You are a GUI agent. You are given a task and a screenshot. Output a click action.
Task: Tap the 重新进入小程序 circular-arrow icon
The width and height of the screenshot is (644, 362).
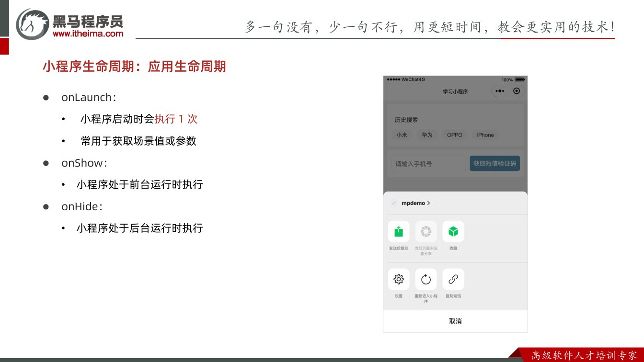click(x=426, y=279)
